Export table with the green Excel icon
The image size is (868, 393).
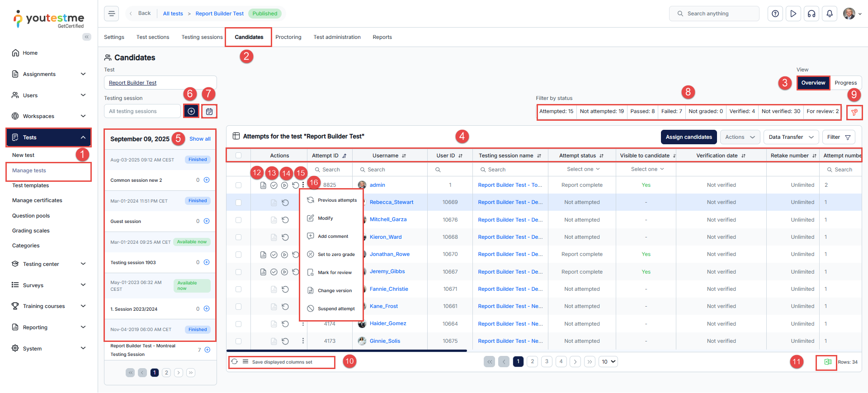[x=827, y=362]
